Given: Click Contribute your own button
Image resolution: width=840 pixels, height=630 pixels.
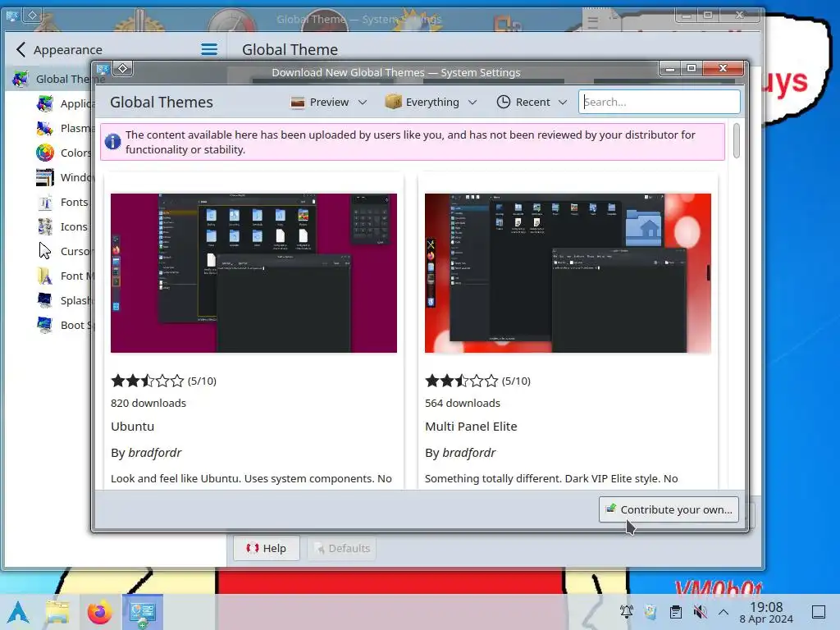Looking at the screenshot, I should [x=669, y=509].
